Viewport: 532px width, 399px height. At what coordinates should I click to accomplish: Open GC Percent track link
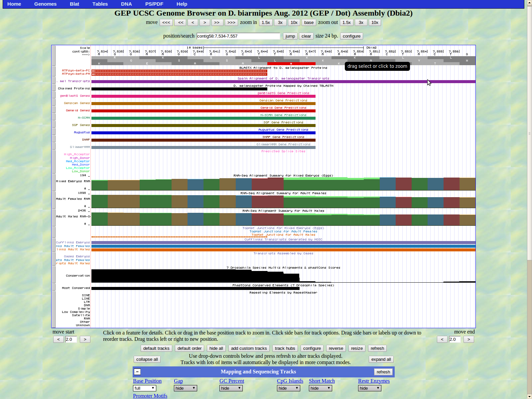pos(232,381)
